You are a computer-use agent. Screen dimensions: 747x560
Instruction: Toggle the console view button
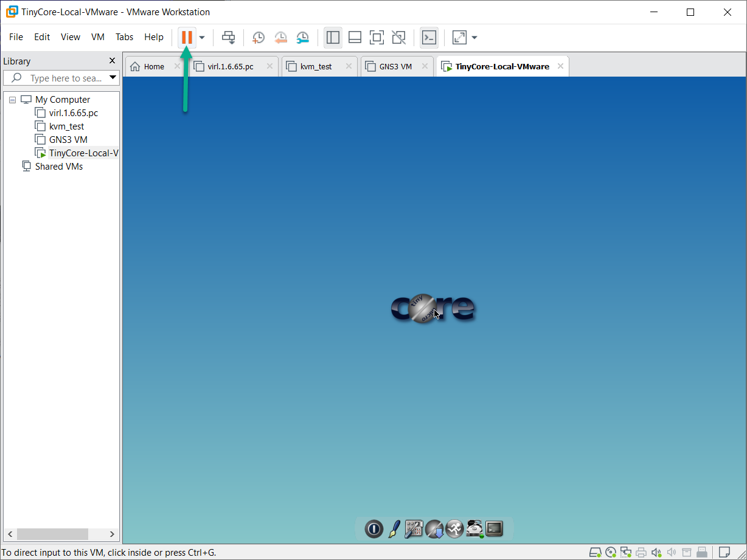(429, 38)
